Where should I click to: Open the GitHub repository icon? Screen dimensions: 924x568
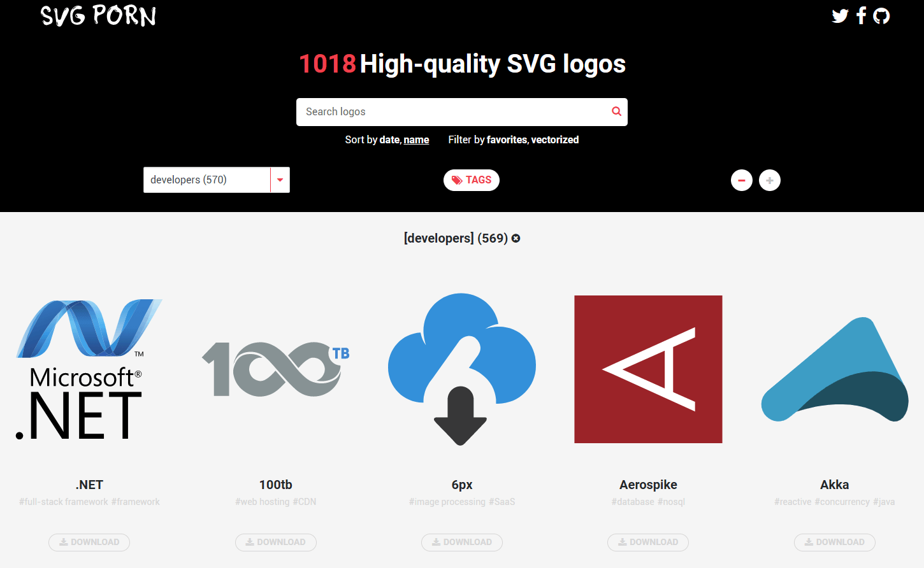click(881, 16)
